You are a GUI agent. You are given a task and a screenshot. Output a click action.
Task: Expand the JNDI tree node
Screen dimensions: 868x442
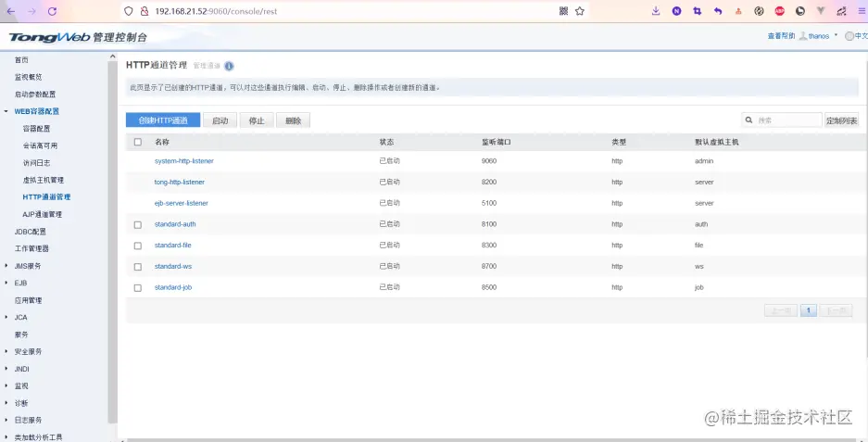pyautogui.click(x=6, y=369)
